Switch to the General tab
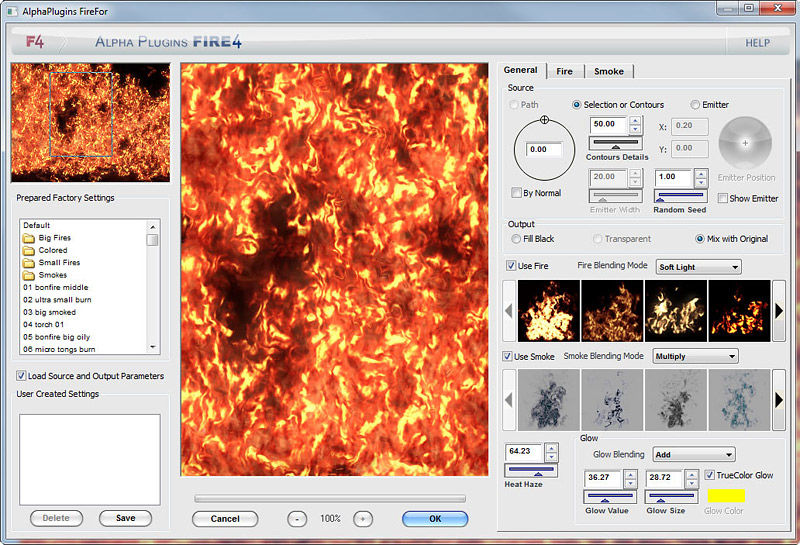Screen dimensions: 800x545 click(x=520, y=70)
